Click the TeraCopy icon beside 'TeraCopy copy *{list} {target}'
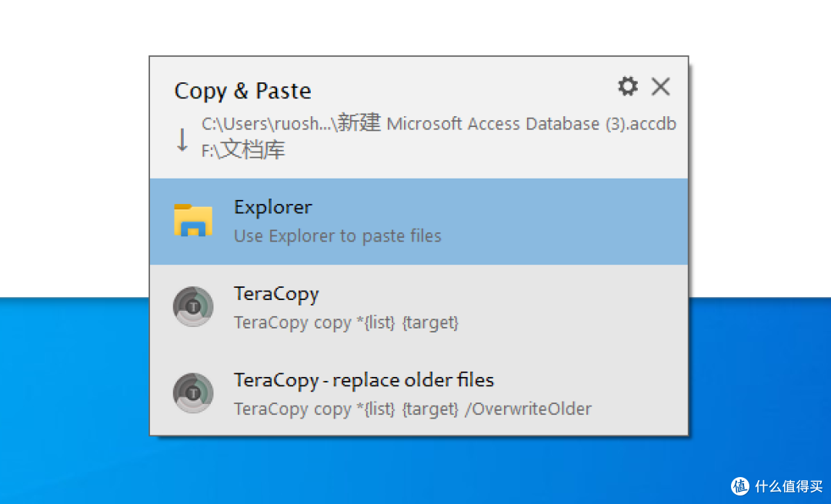The height and width of the screenshot is (504, 831). [x=193, y=307]
